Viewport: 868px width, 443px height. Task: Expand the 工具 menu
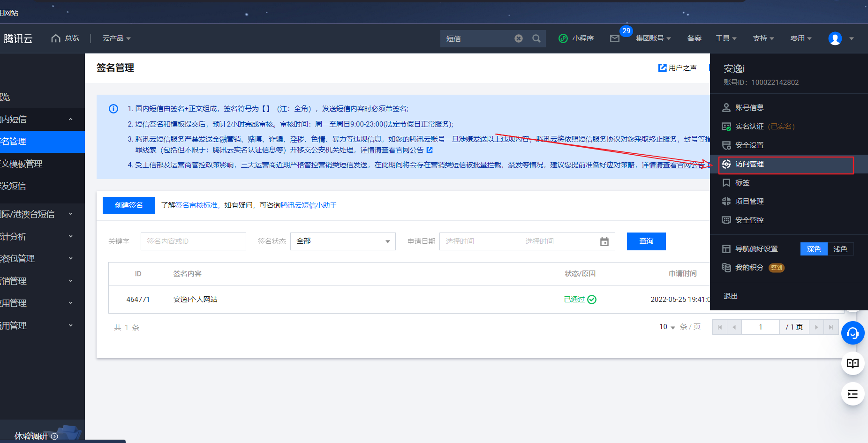pyautogui.click(x=726, y=38)
